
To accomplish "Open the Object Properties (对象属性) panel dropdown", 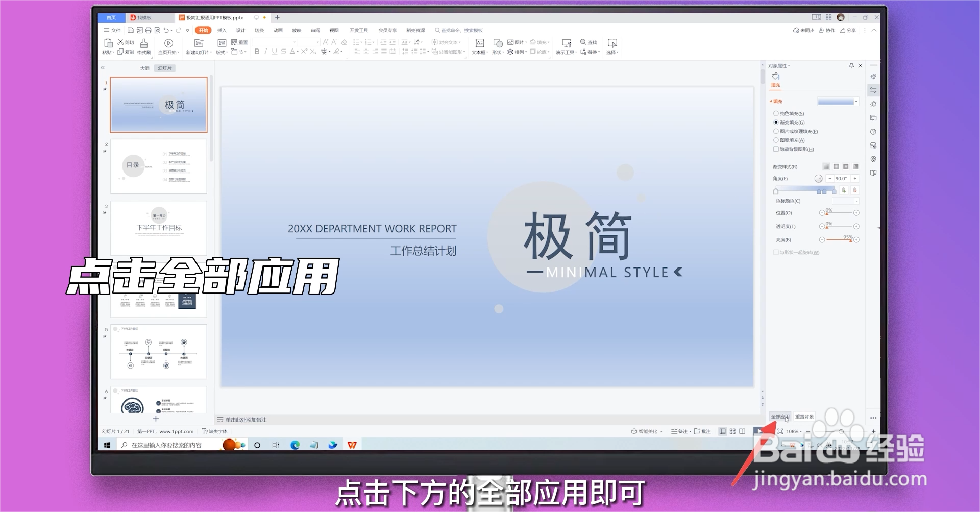I will 779,66.
